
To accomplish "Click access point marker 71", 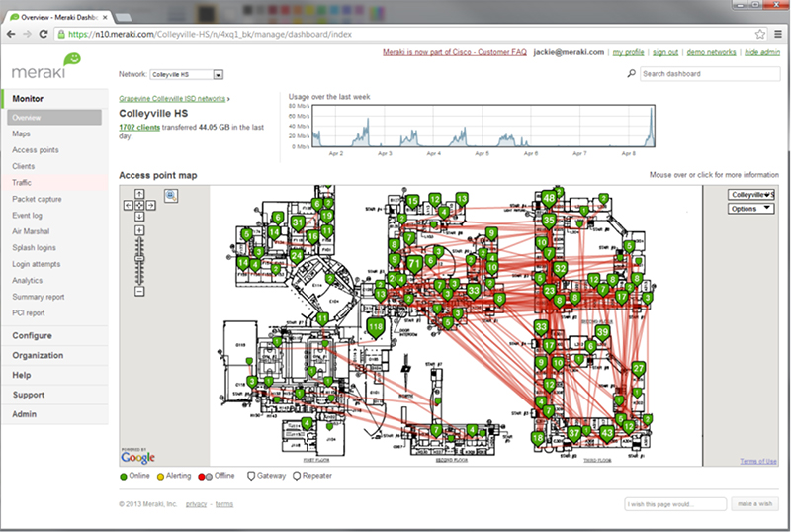I will (x=414, y=264).
